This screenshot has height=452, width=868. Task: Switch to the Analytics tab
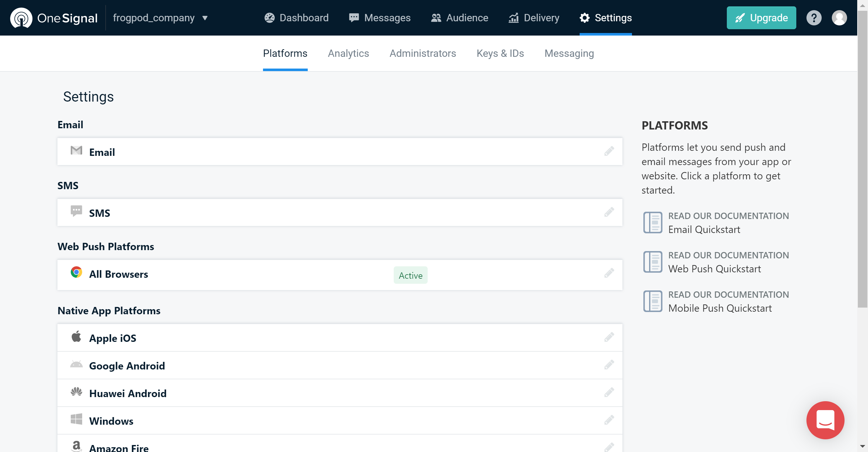(x=348, y=53)
